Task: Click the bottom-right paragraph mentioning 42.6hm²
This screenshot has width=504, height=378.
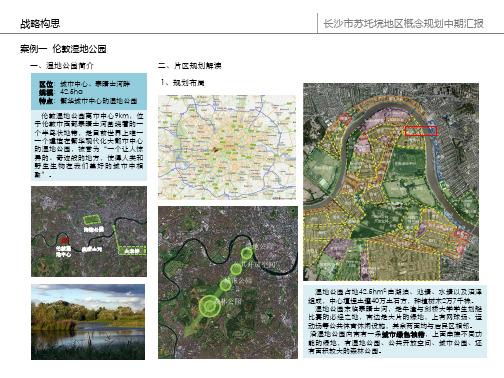Action: (x=395, y=321)
